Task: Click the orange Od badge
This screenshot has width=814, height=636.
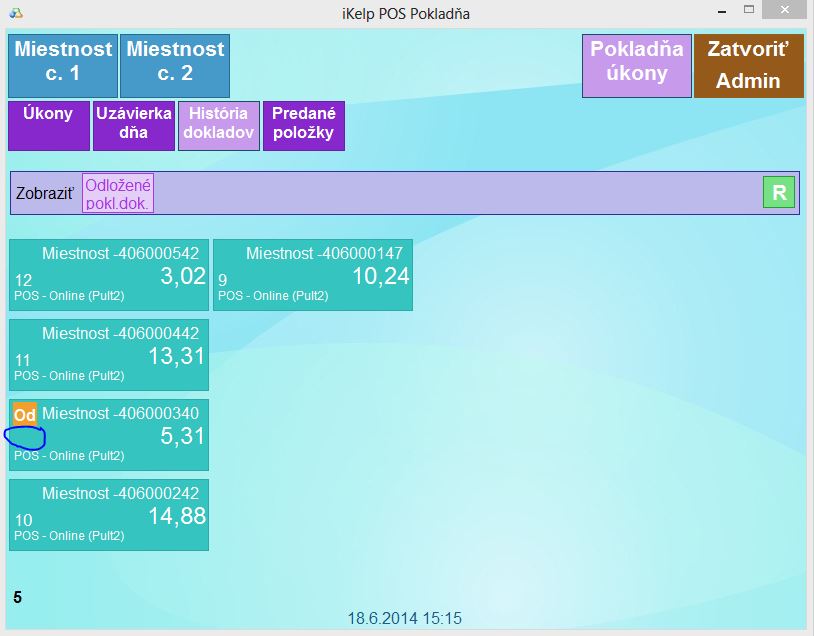Action: (x=24, y=414)
